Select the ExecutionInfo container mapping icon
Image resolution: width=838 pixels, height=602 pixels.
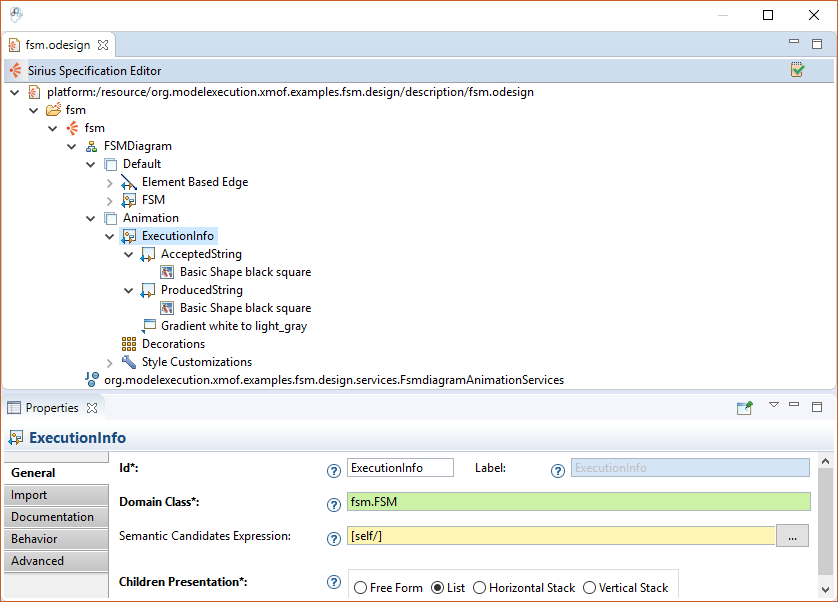click(126, 235)
